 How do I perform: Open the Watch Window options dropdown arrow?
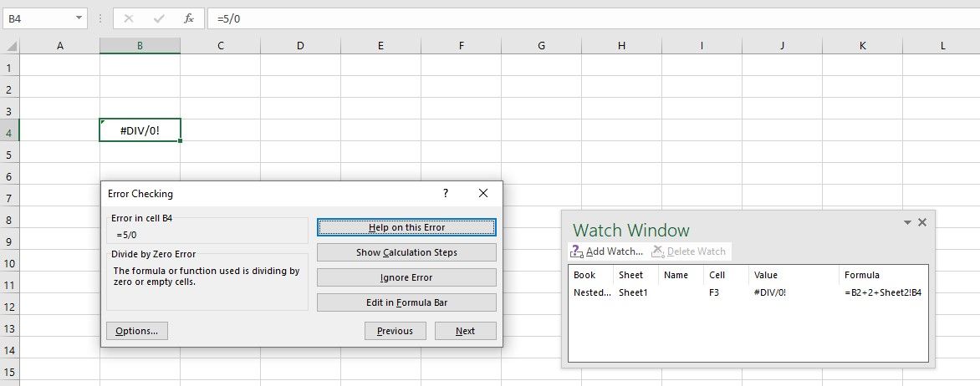click(907, 222)
